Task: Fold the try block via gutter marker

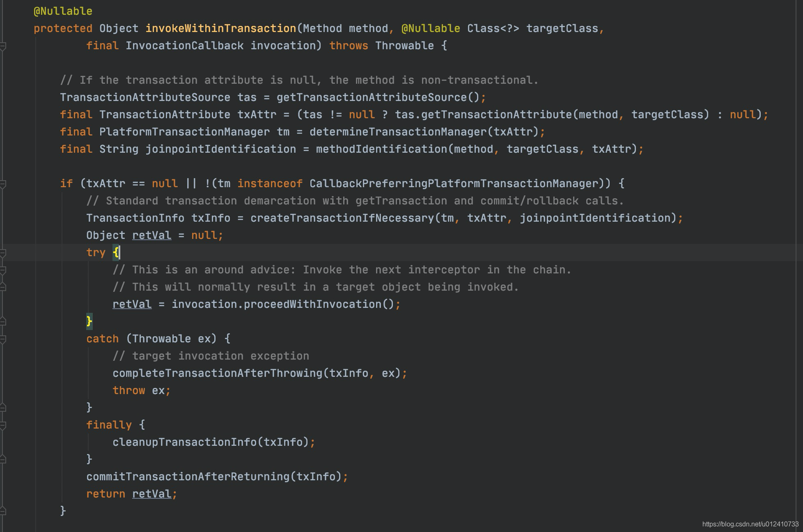Action: (x=2, y=253)
